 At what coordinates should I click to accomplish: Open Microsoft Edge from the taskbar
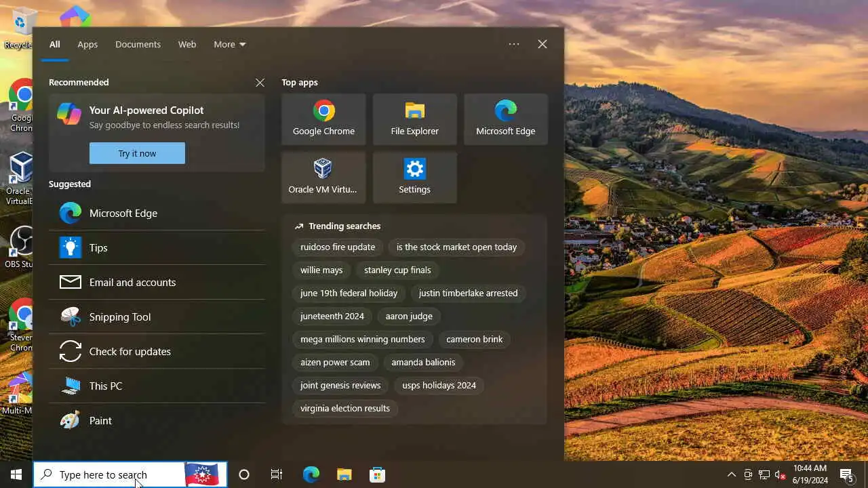311,474
